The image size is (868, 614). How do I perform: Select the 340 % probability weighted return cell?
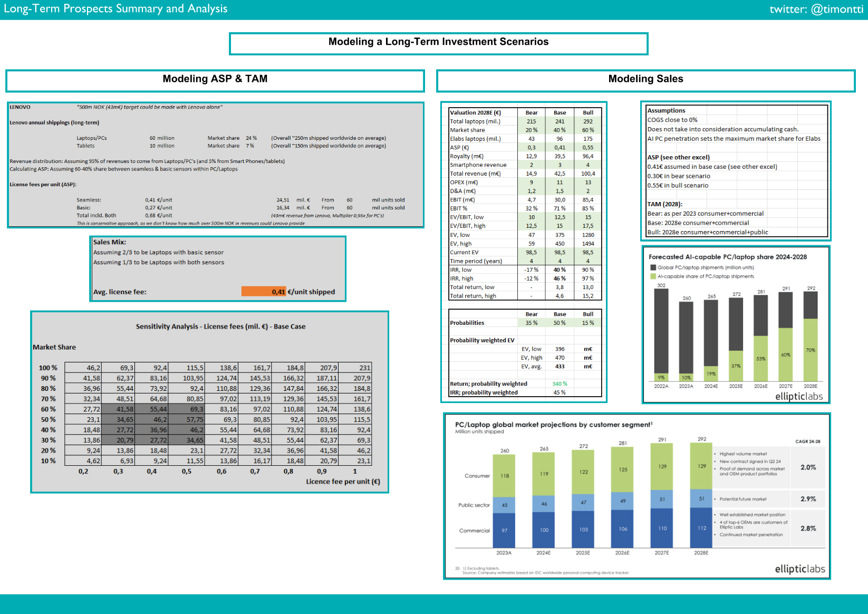click(560, 383)
